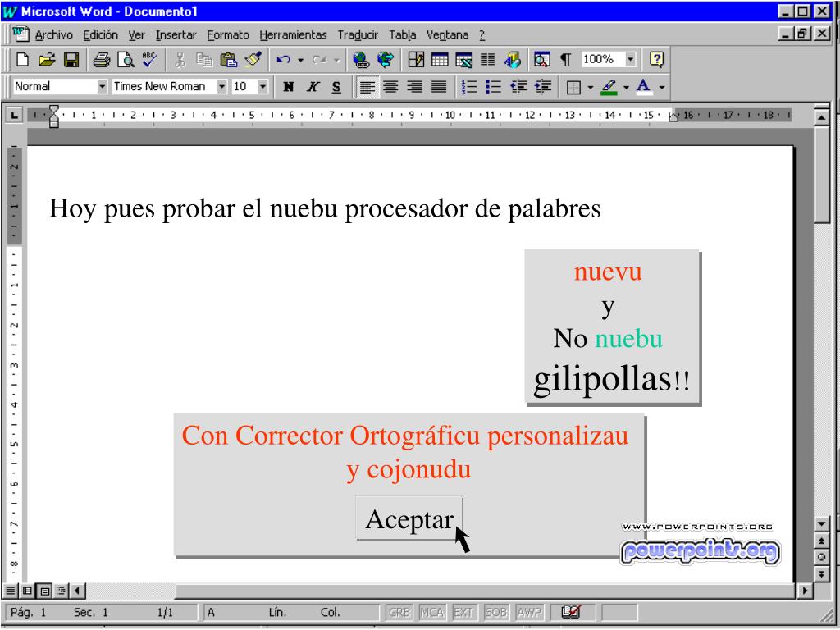Screen dimensions: 840x630
Task: Expand the undo history arrow
Action: (x=300, y=59)
